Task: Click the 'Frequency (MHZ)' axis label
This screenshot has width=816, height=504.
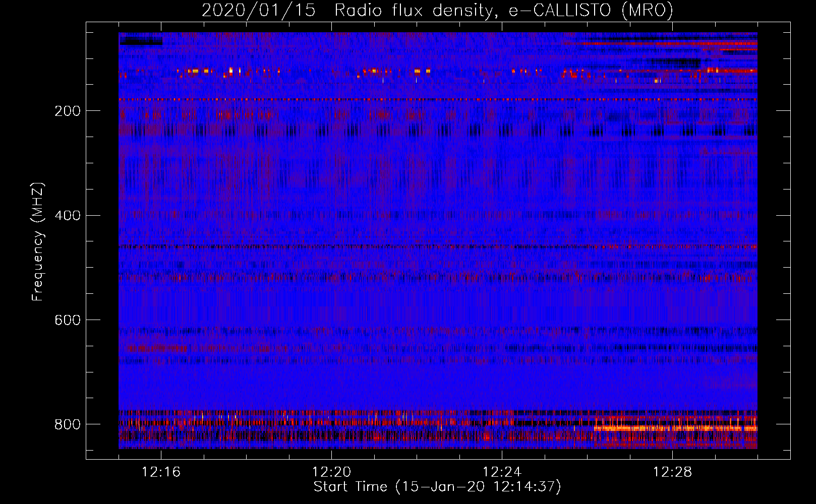Action: [x=38, y=241]
